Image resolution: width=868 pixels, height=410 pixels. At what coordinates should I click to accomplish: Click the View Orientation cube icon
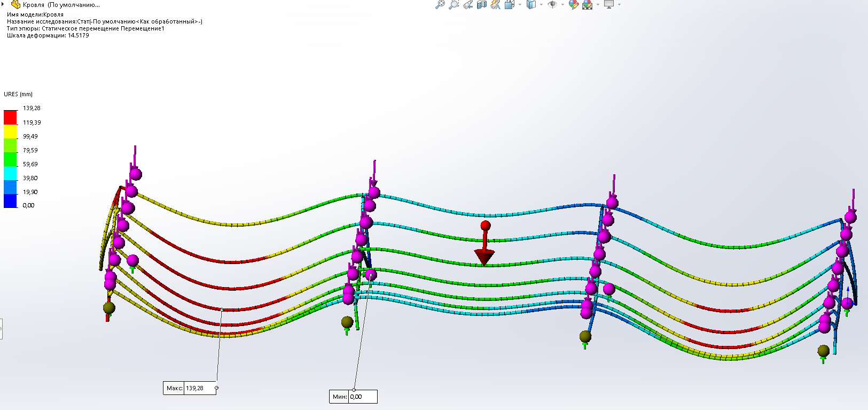pyautogui.click(x=509, y=4)
